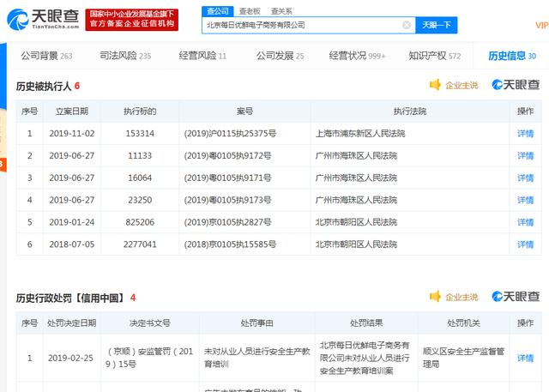
Task: Open the 公司发展 25 tab
Action: pos(281,56)
